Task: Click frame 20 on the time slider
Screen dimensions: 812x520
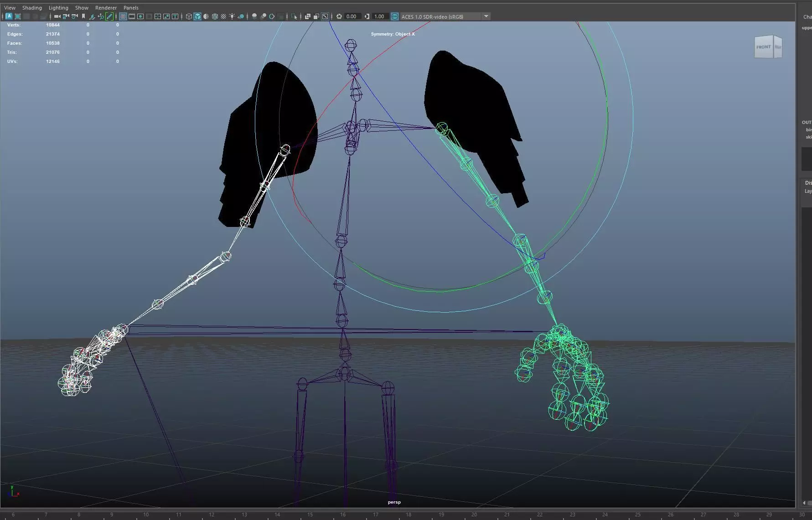Action: pyautogui.click(x=474, y=515)
